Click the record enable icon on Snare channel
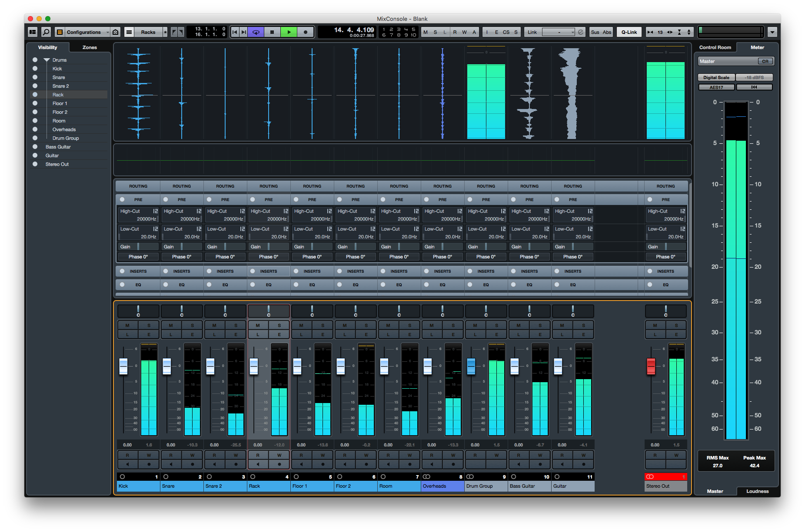Viewport: 805px width, 532px height. pyautogui.click(x=193, y=464)
